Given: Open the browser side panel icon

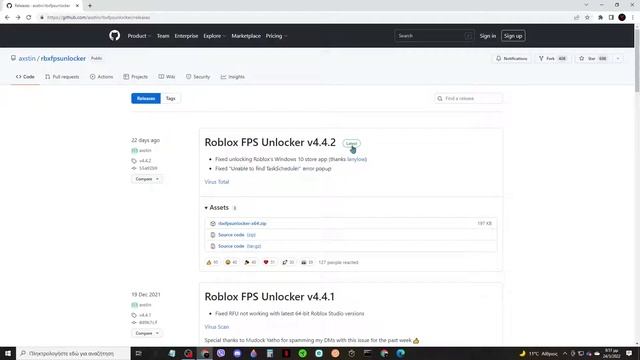Looking at the screenshot, I should (x=611, y=18).
